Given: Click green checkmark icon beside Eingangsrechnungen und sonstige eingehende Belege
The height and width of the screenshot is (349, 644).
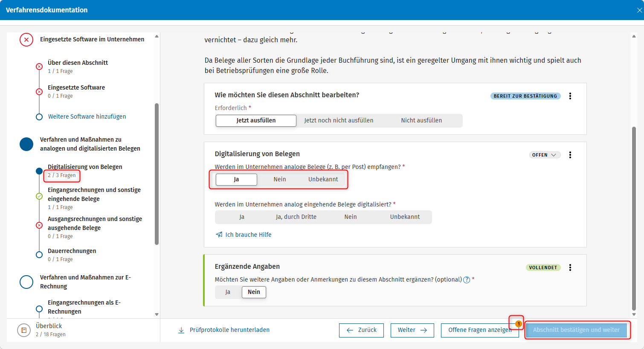Looking at the screenshot, I should point(39,196).
